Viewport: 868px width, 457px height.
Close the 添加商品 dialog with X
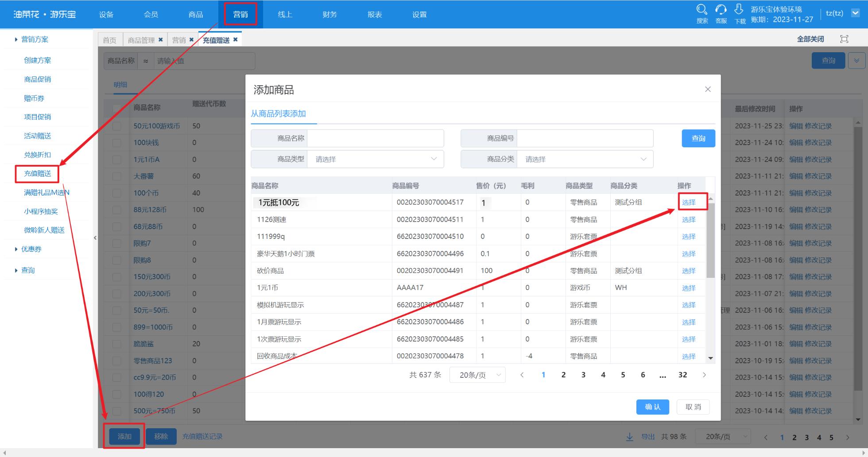click(708, 89)
